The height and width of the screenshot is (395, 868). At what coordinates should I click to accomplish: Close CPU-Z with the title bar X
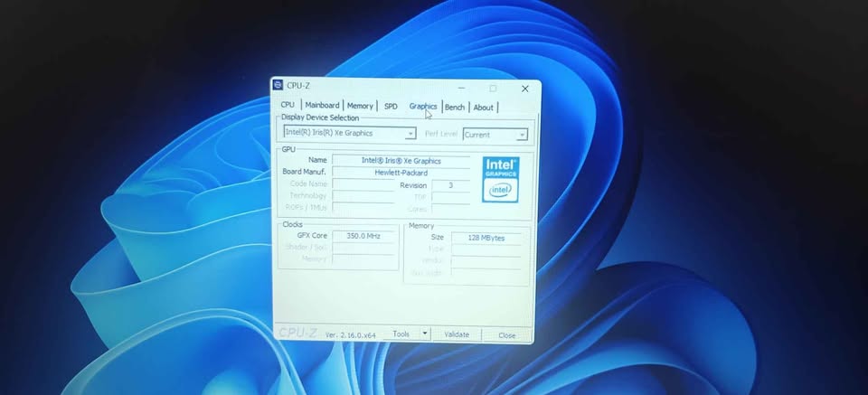click(524, 89)
